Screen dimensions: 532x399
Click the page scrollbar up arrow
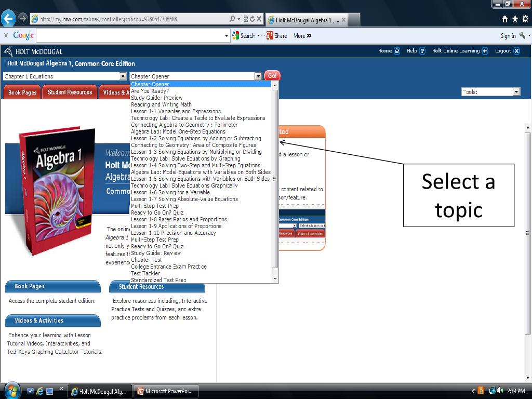pyautogui.click(x=528, y=128)
